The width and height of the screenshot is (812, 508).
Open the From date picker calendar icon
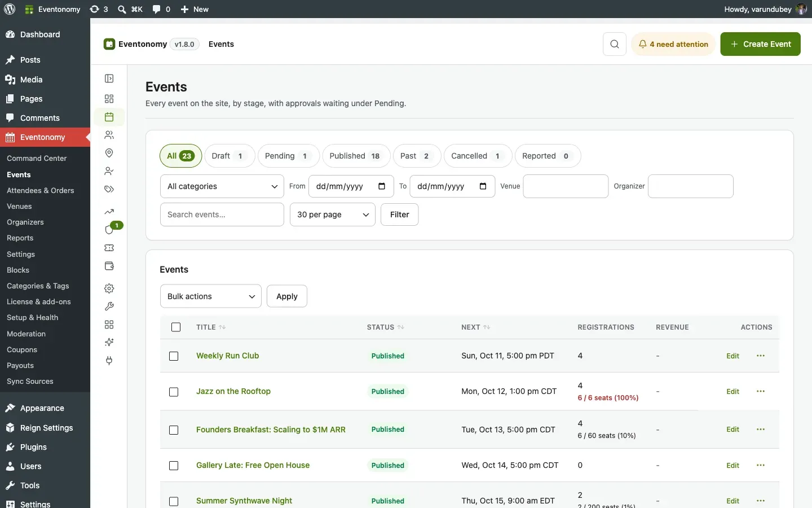coord(382,186)
